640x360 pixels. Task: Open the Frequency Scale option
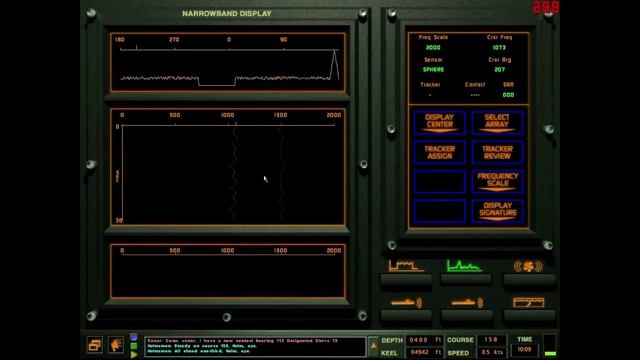pos(497,182)
